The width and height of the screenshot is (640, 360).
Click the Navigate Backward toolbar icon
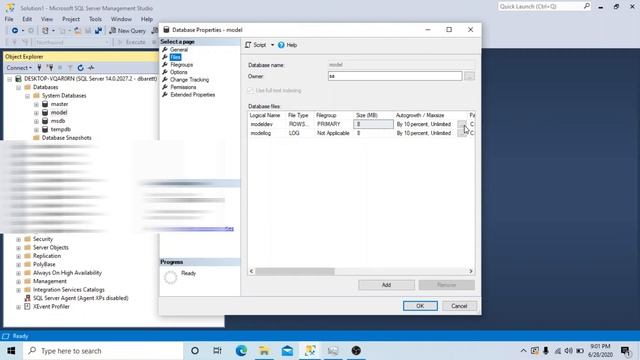pyautogui.click(x=15, y=31)
